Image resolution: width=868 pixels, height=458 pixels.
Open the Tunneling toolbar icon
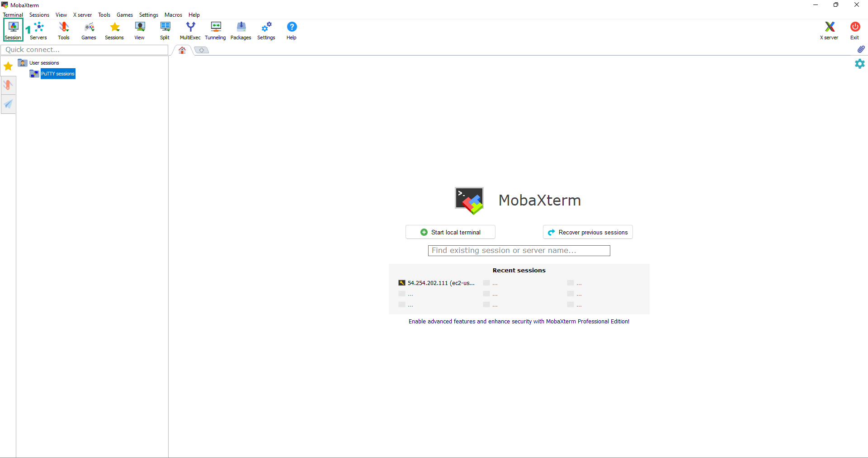tap(216, 30)
